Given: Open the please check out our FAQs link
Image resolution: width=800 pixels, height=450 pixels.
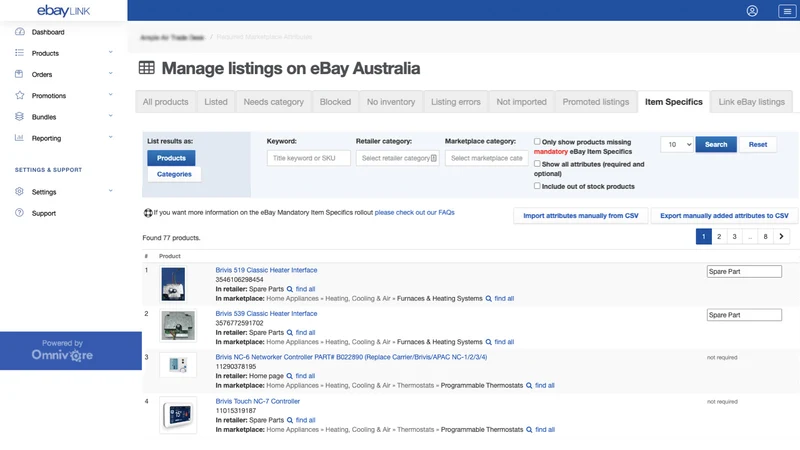Looking at the screenshot, I should (414, 212).
